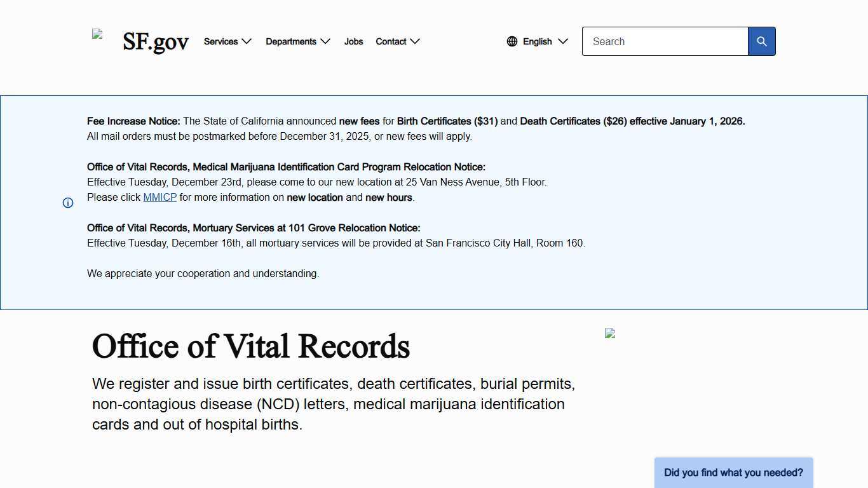This screenshot has height=488, width=868.
Task: Expand the Departments navigation menu
Action: point(291,41)
